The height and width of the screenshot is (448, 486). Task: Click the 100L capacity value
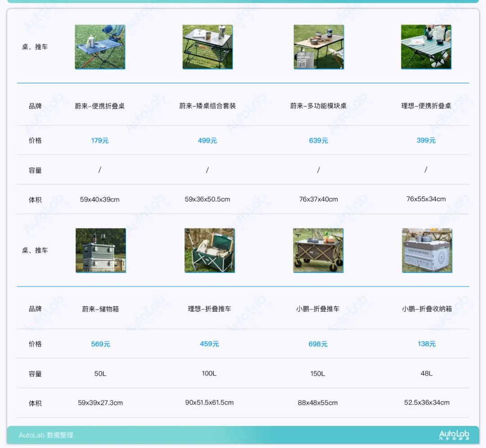[x=209, y=373]
